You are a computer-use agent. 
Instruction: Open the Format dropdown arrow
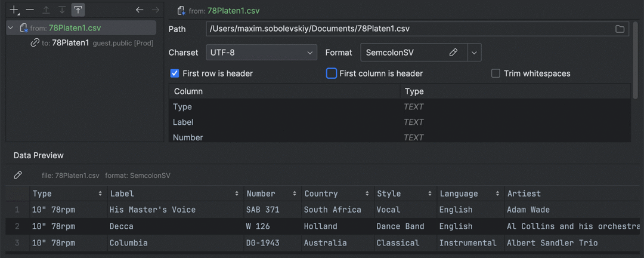click(x=475, y=53)
